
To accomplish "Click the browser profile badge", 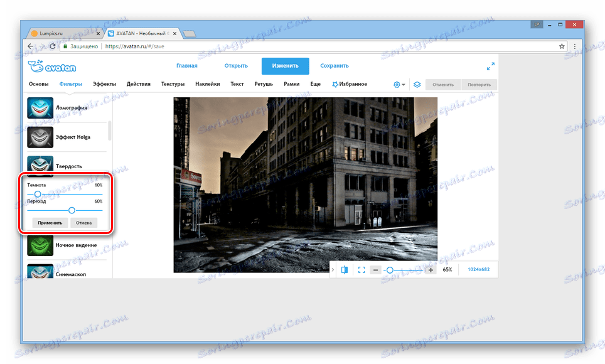I will click(x=537, y=24).
